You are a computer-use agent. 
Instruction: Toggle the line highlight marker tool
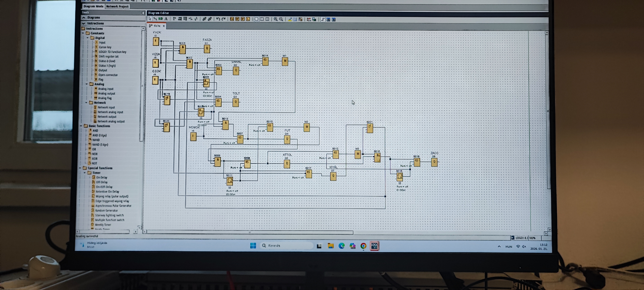click(x=290, y=19)
